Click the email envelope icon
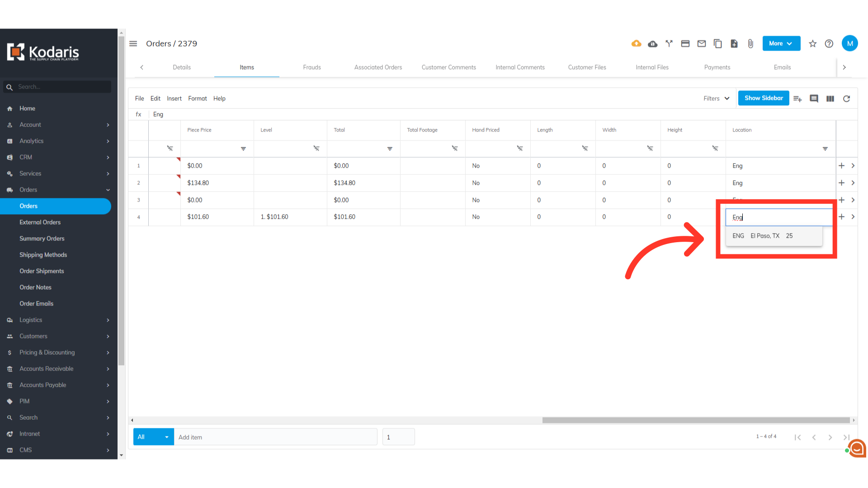Screen dimensions: 868x488 (702, 44)
